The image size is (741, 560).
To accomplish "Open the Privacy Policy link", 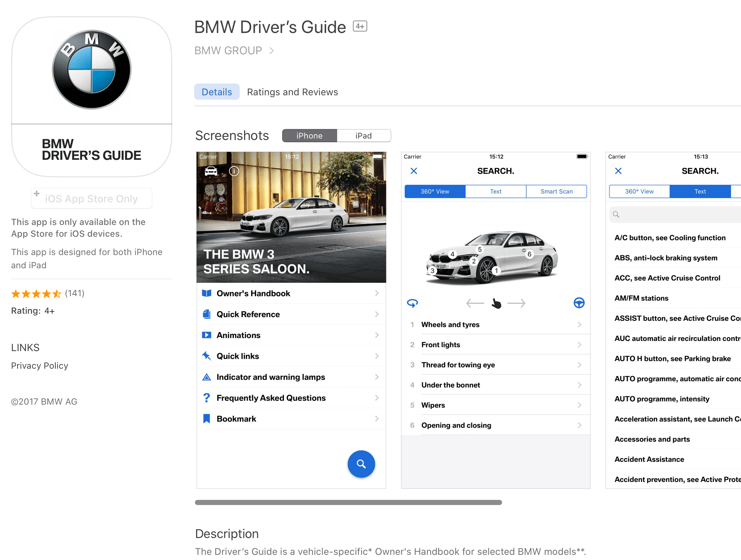I will point(40,366).
